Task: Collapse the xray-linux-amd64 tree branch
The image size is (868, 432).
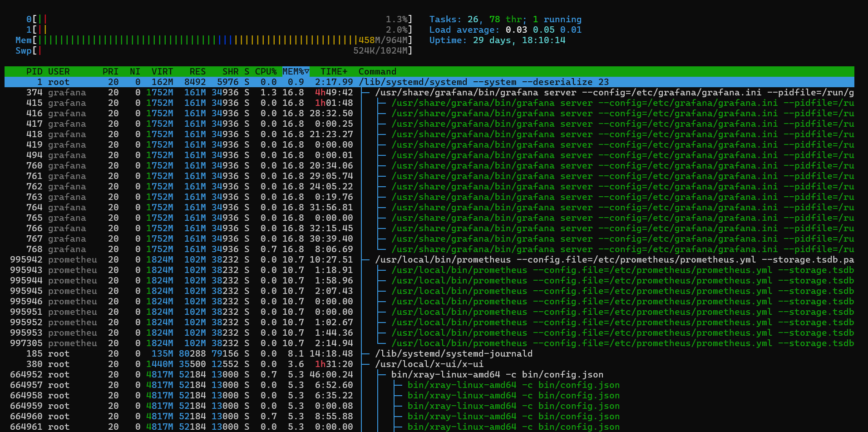Action: click(382, 375)
